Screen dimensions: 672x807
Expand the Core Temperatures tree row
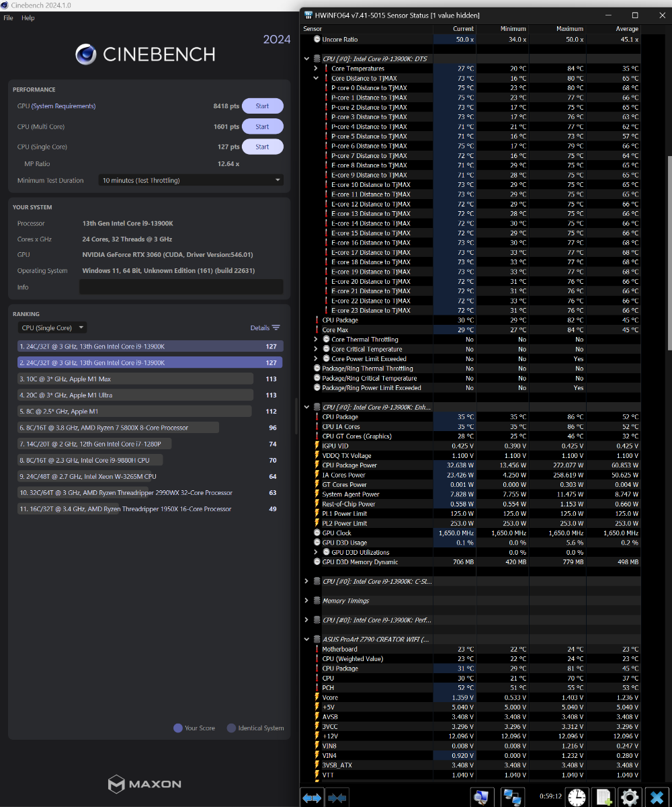coord(316,69)
